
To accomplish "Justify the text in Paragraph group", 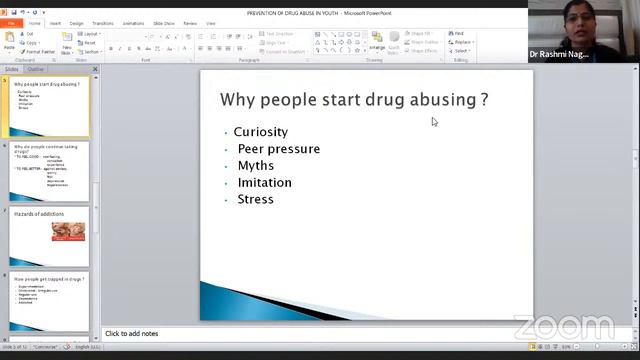I will [x=228, y=49].
